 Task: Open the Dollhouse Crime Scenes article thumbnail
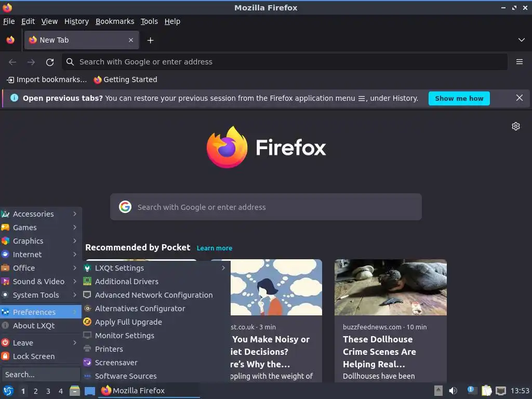coord(391,287)
